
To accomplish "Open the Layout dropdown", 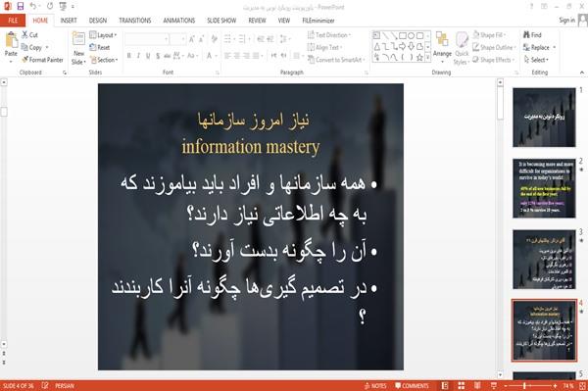I will 103,35.
